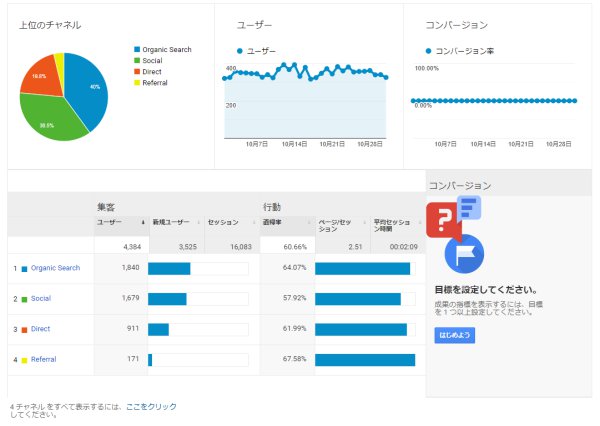Click yellow Referral legend swatch
Image resolution: width=600 pixels, height=426 pixels.
[137, 83]
